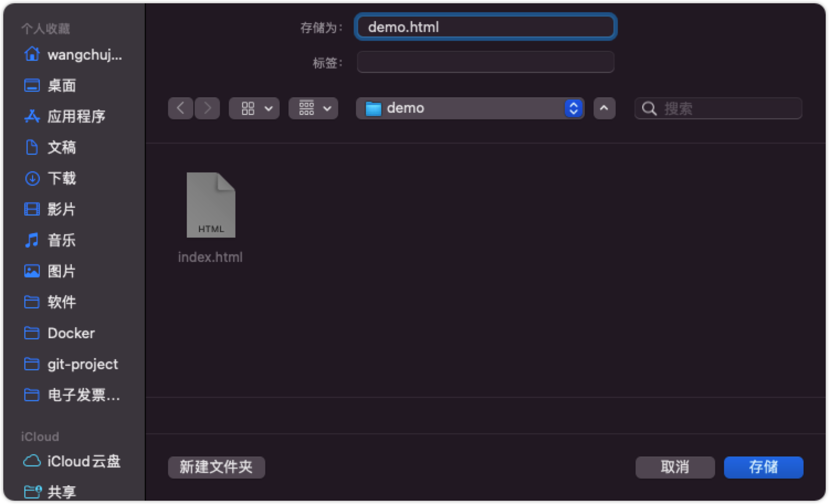This screenshot has height=504, width=829.
Task: Click the 存储 save button
Action: (763, 467)
